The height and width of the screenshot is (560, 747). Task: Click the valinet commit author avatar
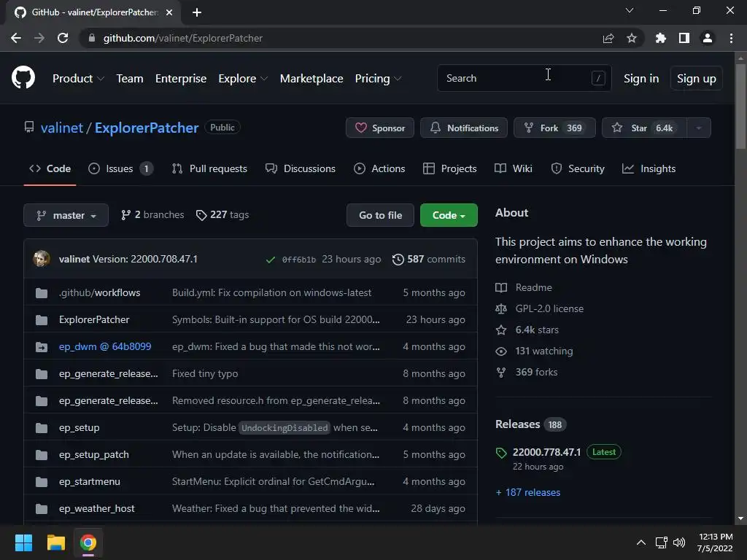tap(42, 259)
